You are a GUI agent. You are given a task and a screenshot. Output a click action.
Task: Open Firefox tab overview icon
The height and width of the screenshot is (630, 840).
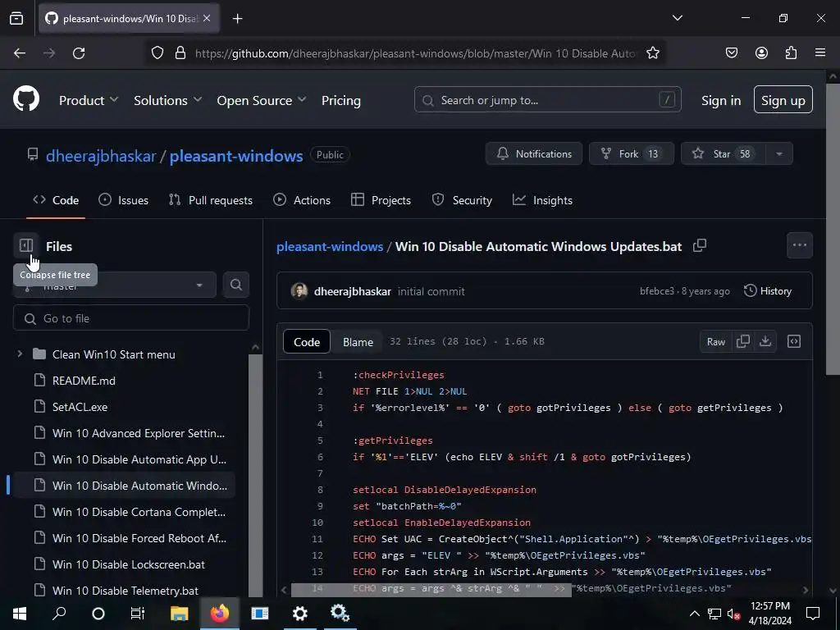tap(16, 18)
